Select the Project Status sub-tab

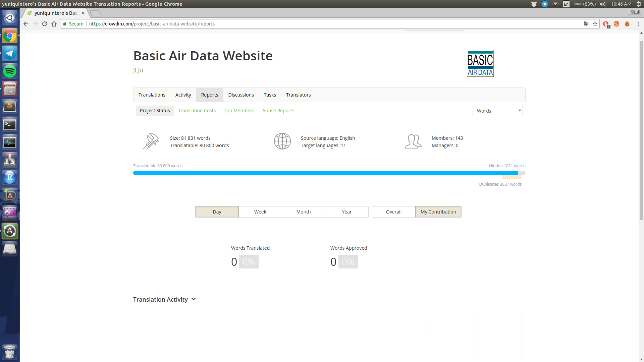coord(155,111)
